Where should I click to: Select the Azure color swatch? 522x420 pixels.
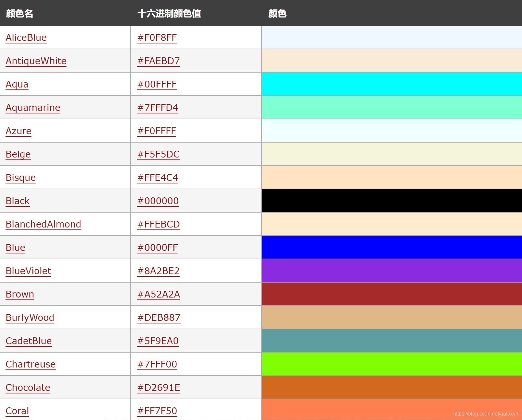(392, 131)
